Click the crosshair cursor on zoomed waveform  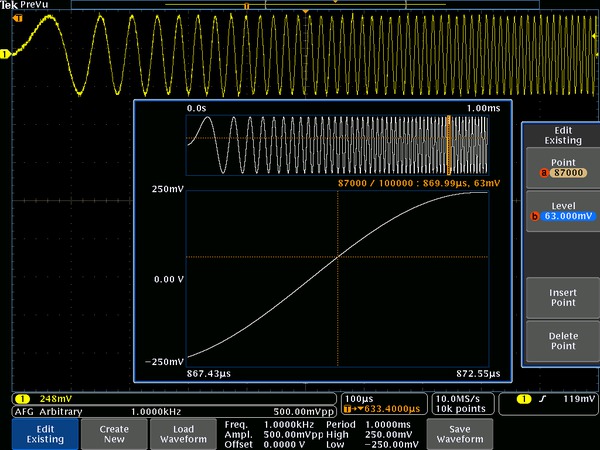click(338, 257)
